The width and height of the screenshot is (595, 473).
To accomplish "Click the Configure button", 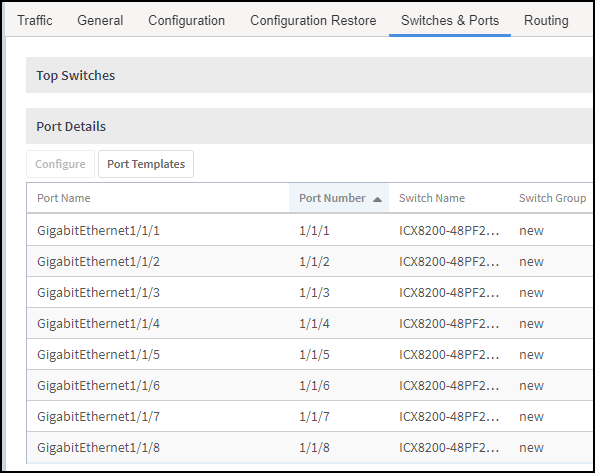I will 60,164.
